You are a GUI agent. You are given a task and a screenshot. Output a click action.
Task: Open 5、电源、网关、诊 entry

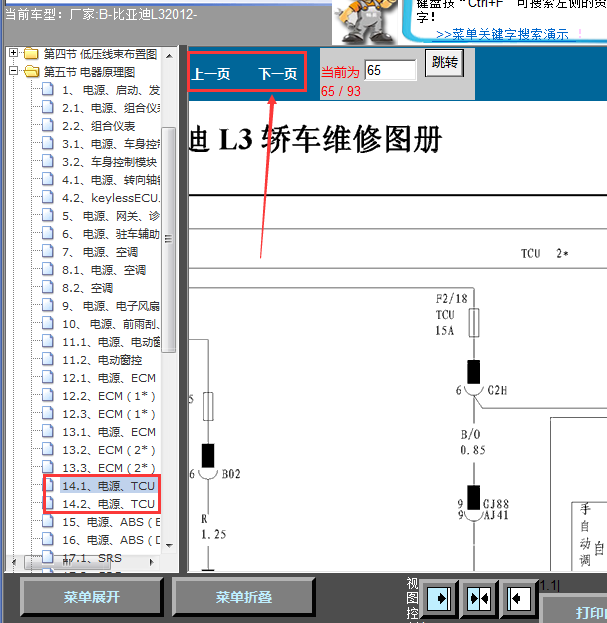111,216
